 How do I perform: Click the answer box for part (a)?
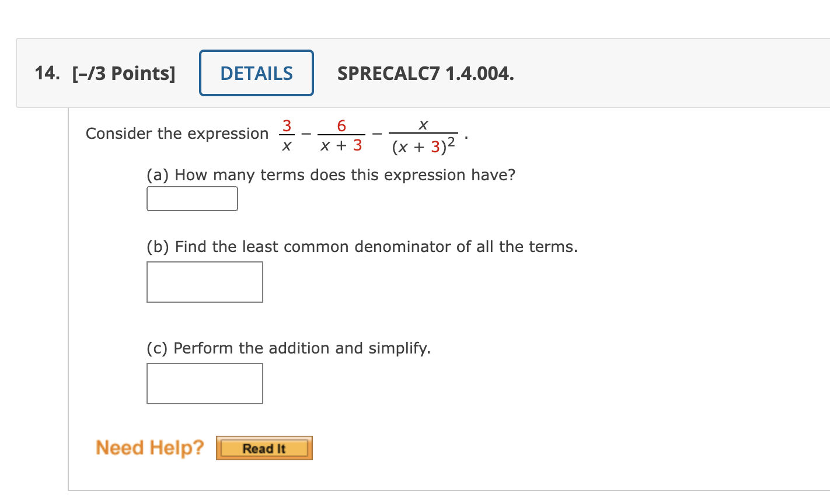click(191, 198)
